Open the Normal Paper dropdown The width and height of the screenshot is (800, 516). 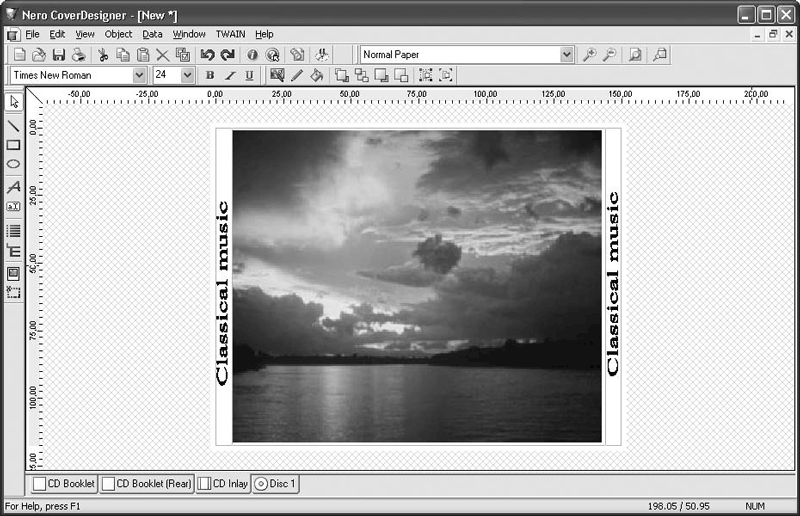pos(567,55)
